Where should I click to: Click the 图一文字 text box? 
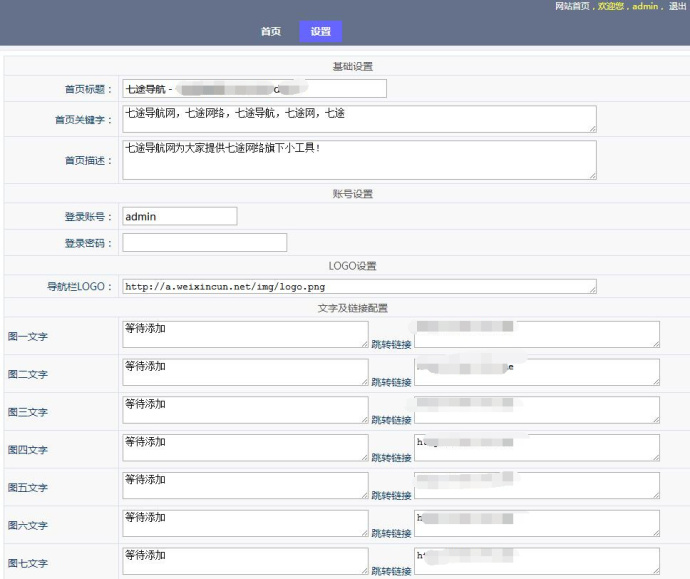pyautogui.click(x=245, y=334)
